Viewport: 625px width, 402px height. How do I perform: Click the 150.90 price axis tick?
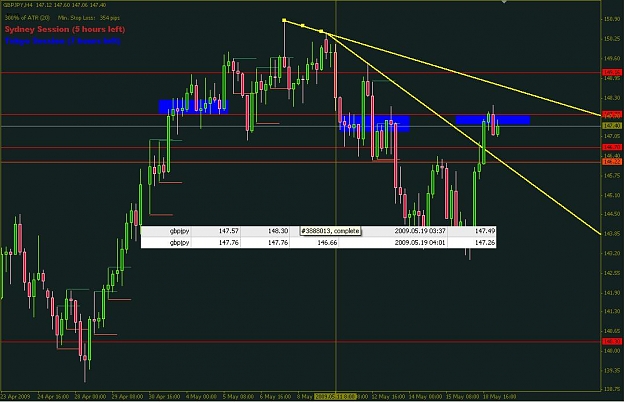tap(612, 19)
